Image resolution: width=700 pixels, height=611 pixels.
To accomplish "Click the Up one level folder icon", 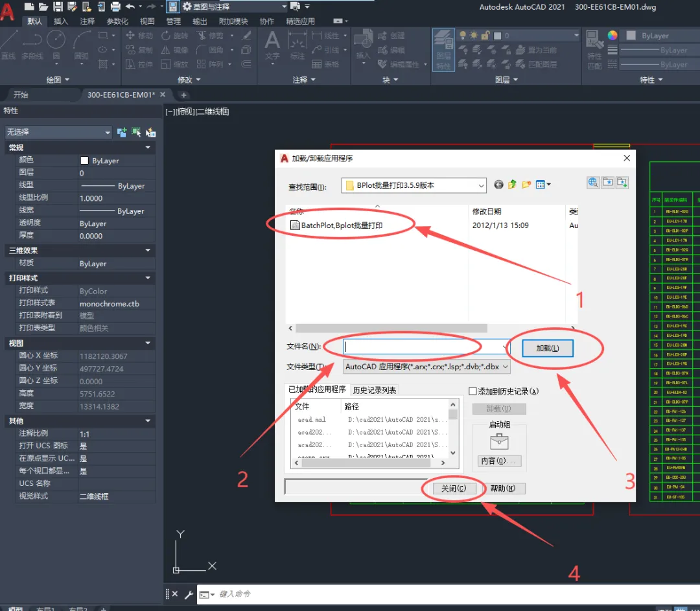I will (x=512, y=184).
